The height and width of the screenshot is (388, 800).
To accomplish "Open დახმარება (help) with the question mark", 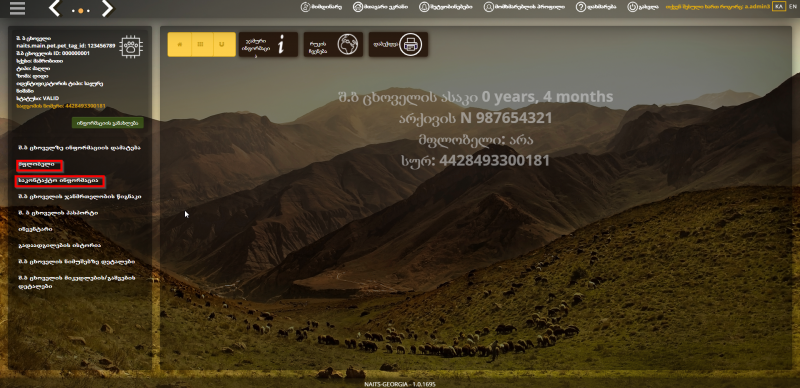I will (x=595, y=7).
